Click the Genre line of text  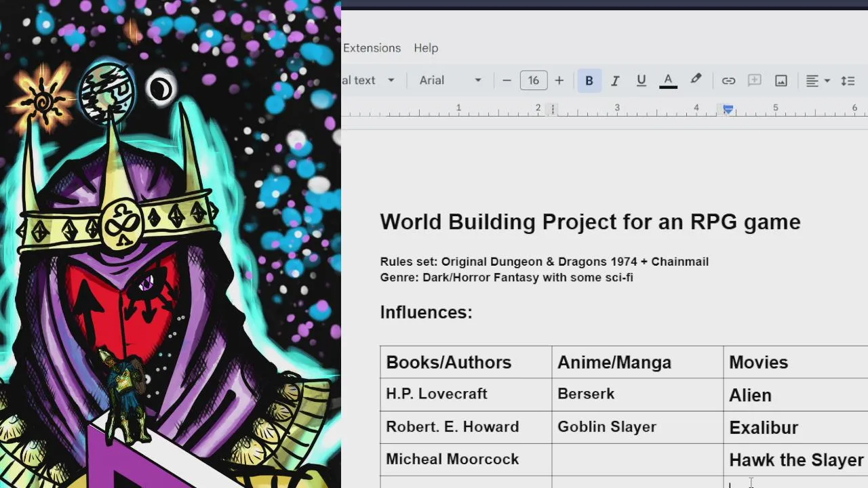click(x=507, y=277)
